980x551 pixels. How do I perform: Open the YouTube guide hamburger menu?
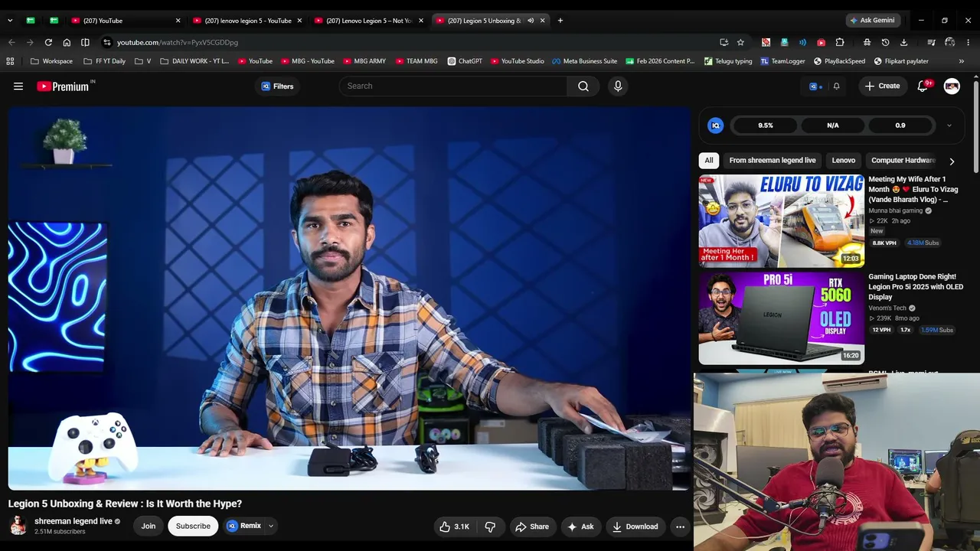18,86
